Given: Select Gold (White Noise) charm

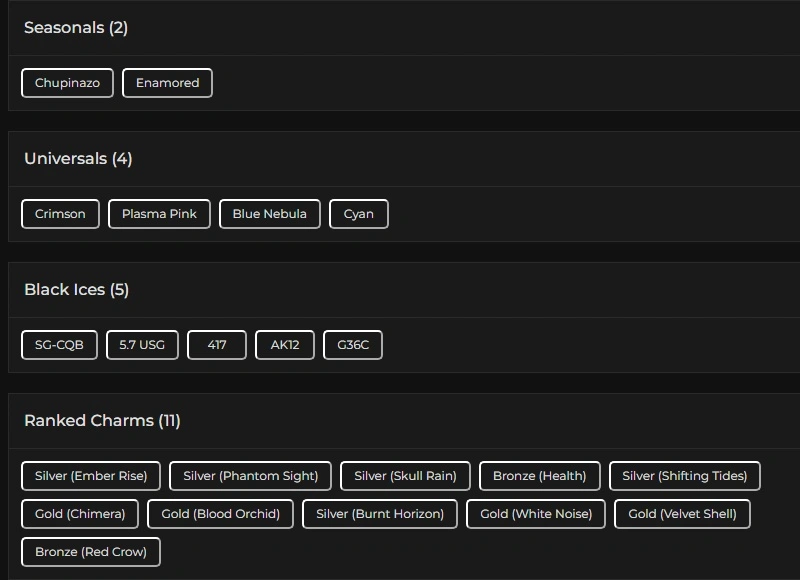Looking at the screenshot, I should click(x=536, y=514).
